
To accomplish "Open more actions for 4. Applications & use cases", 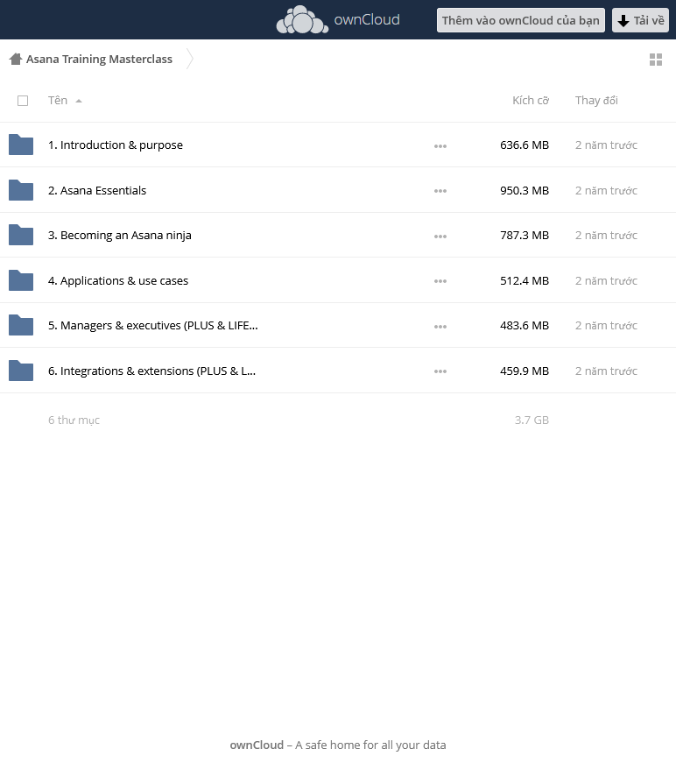I will (x=440, y=281).
